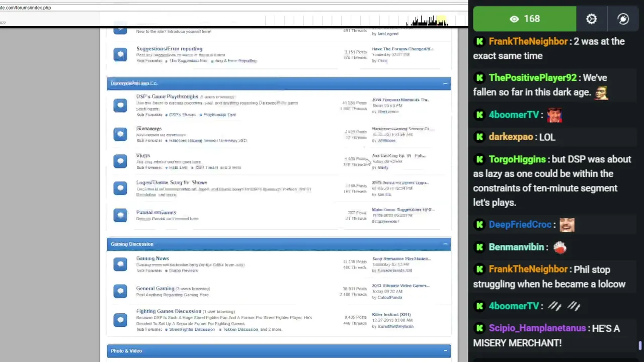Click Kick badge beside Benmanvibin
This screenshot has width=644, height=362.
(x=479, y=247)
